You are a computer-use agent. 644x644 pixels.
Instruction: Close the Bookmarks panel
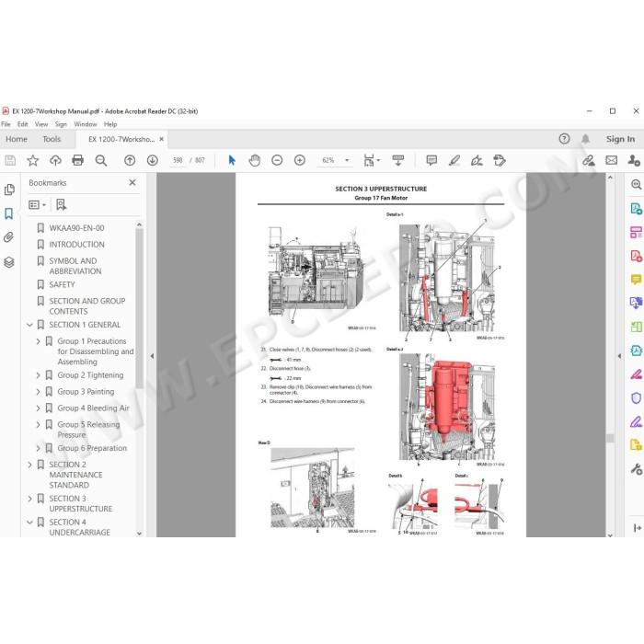pyautogui.click(x=132, y=182)
